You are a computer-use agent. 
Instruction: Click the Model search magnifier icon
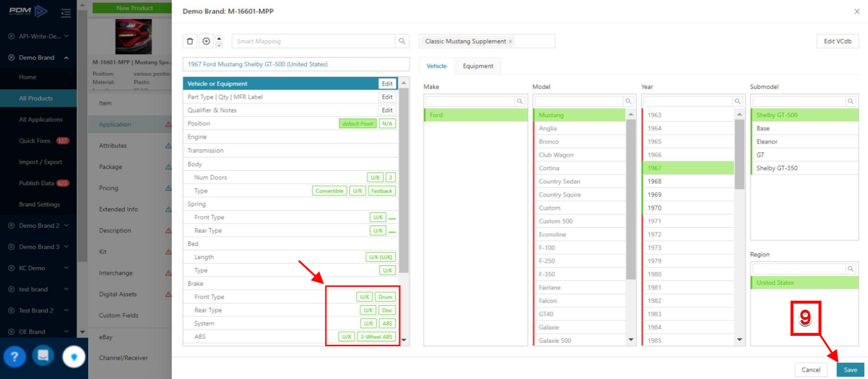pos(629,101)
